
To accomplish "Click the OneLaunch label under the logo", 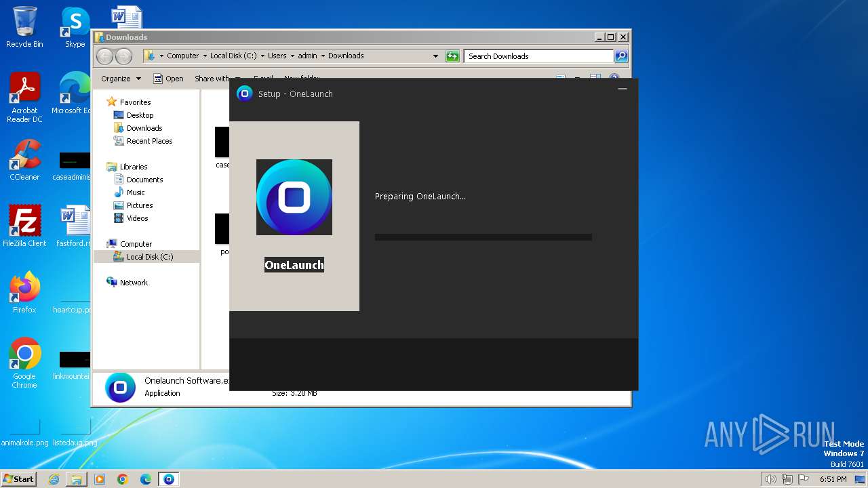I will pyautogui.click(x=294, y=265).
